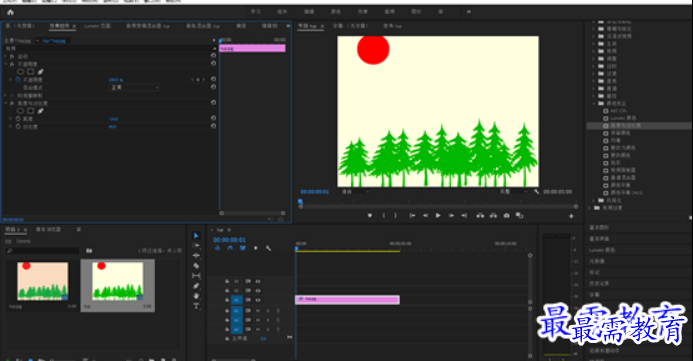Click Export Frame camera icon in monitor

click(506, 216)
